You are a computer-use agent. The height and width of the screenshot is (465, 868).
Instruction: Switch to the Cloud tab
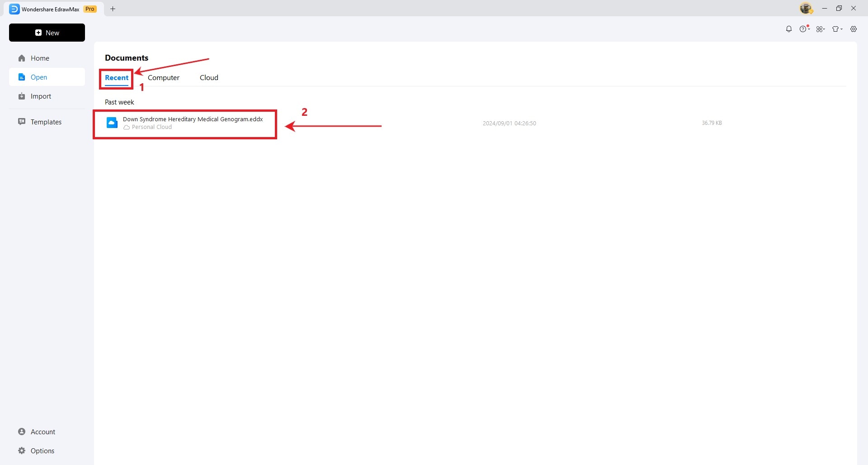[209, 78]
